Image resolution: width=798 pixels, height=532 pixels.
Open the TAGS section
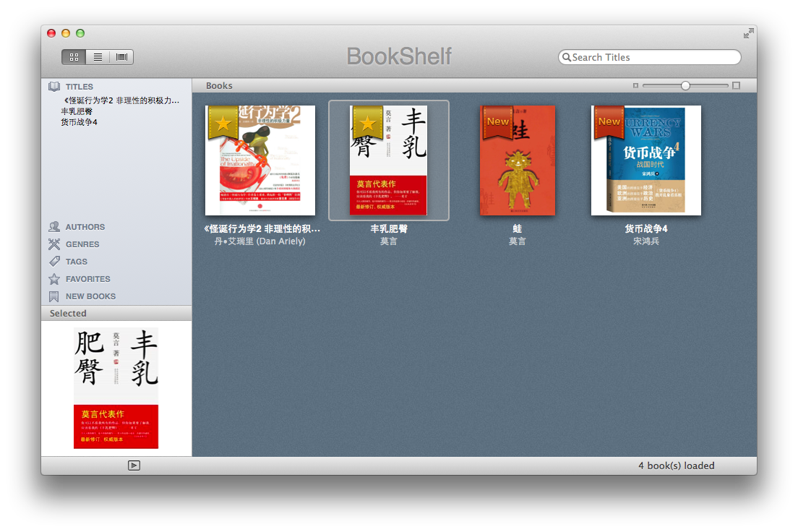coord(77,262)
